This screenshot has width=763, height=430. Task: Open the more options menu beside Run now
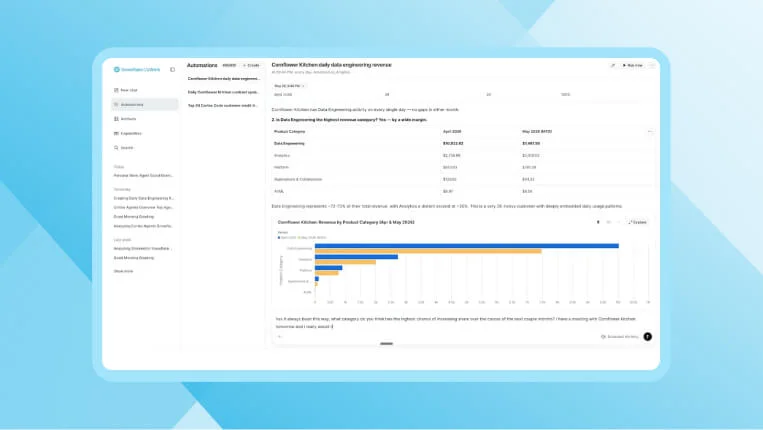pyautogui.click(x=652, y=65)
